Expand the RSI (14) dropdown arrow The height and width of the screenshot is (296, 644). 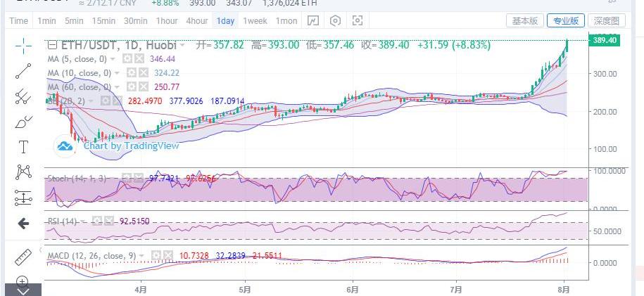click(x=83, y=221)
